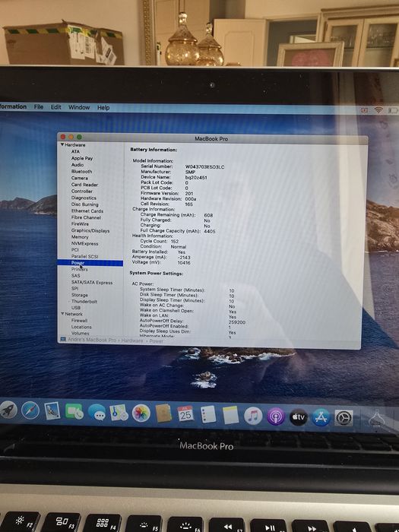Select SPI in sidebar
399x532 pixels.
(x=74, y=288)
